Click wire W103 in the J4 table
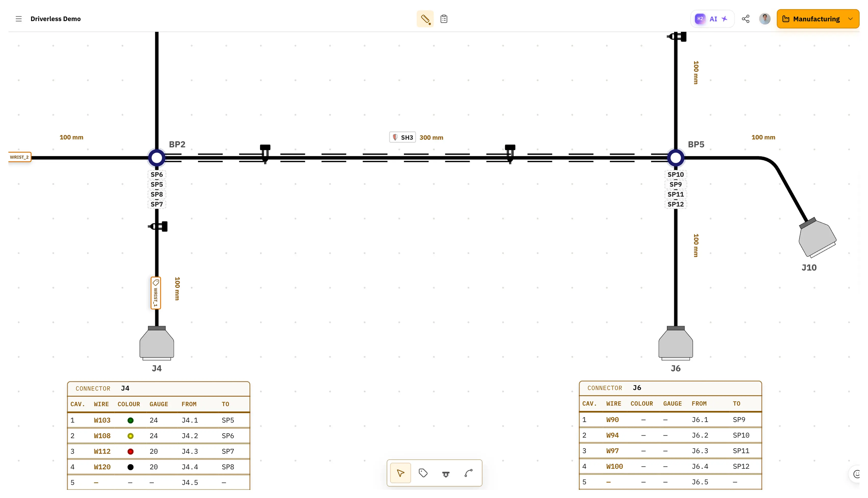This screenshot has width=868, height=498. click(x=102, y=420)
